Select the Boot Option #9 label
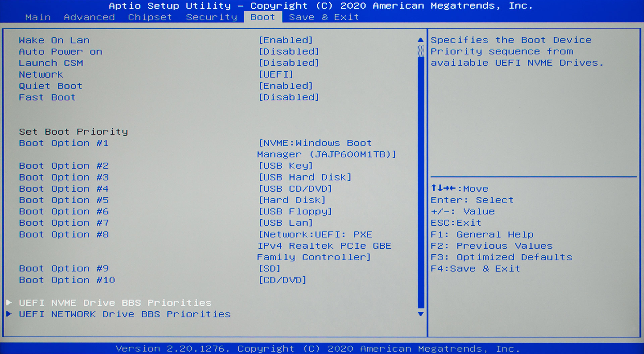This screenshot has height=354, width=644. point(64,268)
